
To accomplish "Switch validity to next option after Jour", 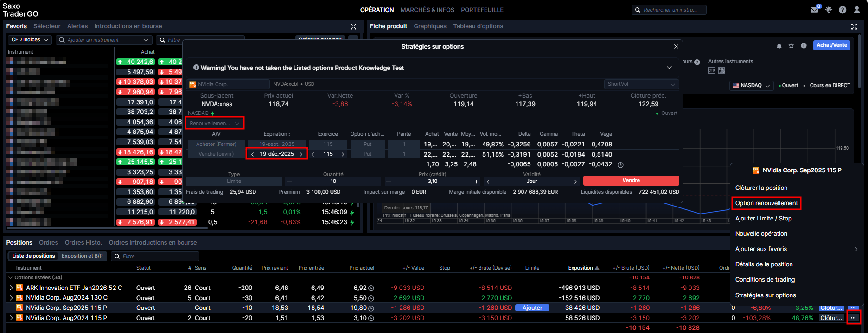I will point(575,182).
